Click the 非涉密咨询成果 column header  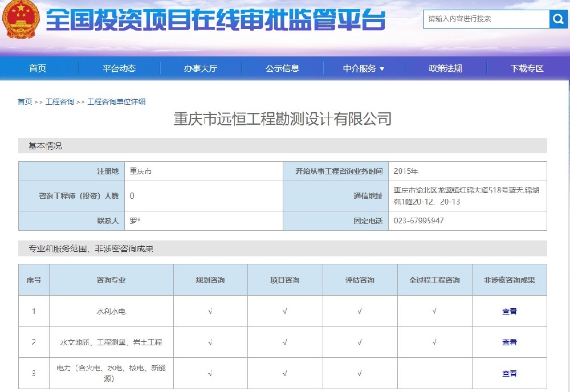(x=509, y=280)
